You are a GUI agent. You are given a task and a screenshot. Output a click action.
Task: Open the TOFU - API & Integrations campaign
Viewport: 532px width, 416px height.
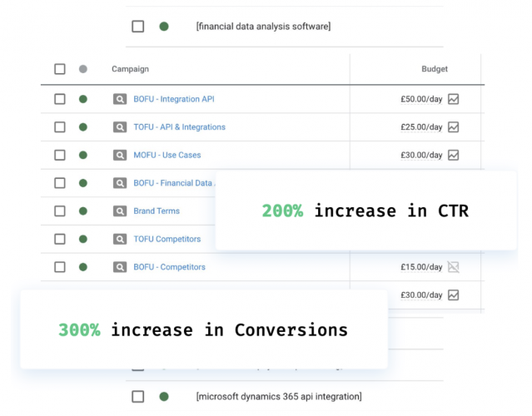tap(179, 127)
